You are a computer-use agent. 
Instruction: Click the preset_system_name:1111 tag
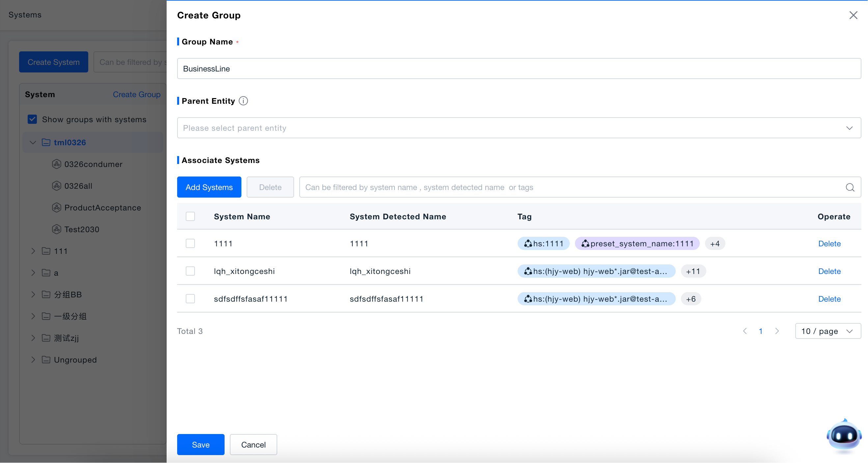tap(637, 244)
